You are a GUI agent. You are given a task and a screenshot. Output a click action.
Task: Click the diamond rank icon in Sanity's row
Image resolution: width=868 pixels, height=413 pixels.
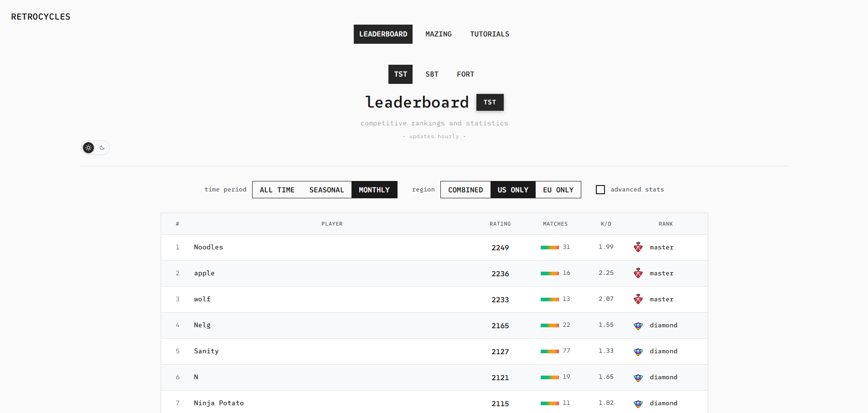638,351
